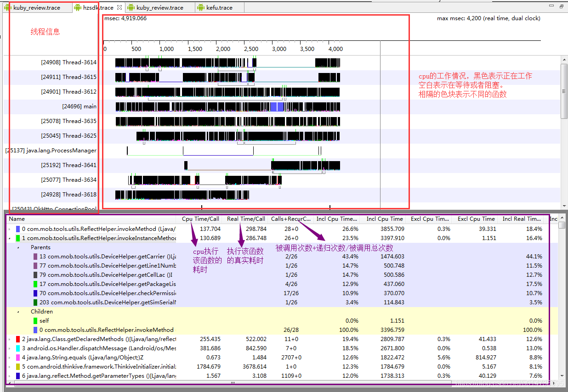568x392 pixels.
Task: Click the blue block in main thread timeline
Action: (x=277, y=106)
